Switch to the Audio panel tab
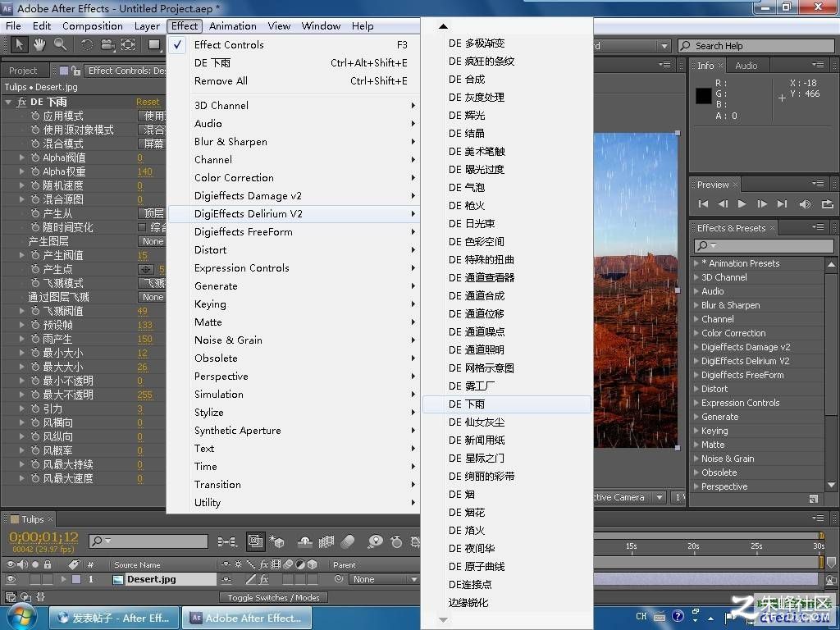The height and width of the screenshot is (630, 840). 746,66
